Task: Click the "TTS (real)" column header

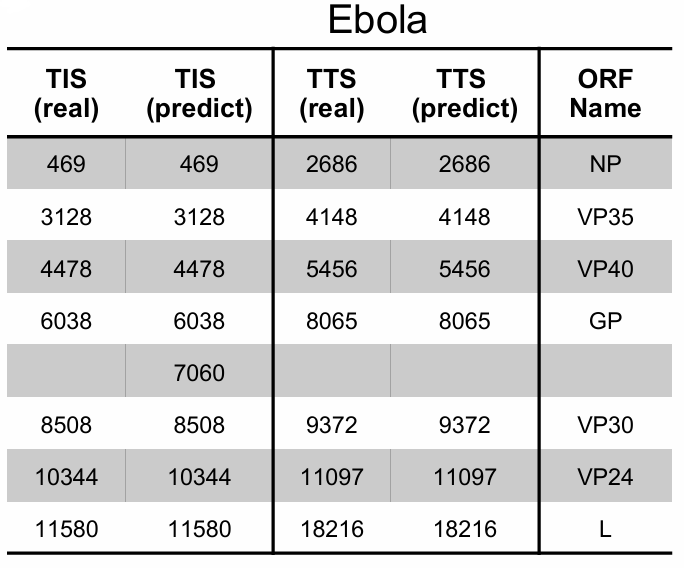Action: click(332, 93)
